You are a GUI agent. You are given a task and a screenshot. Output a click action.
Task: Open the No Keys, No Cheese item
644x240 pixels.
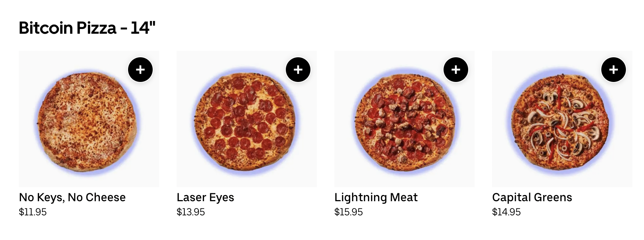point(72,197)
